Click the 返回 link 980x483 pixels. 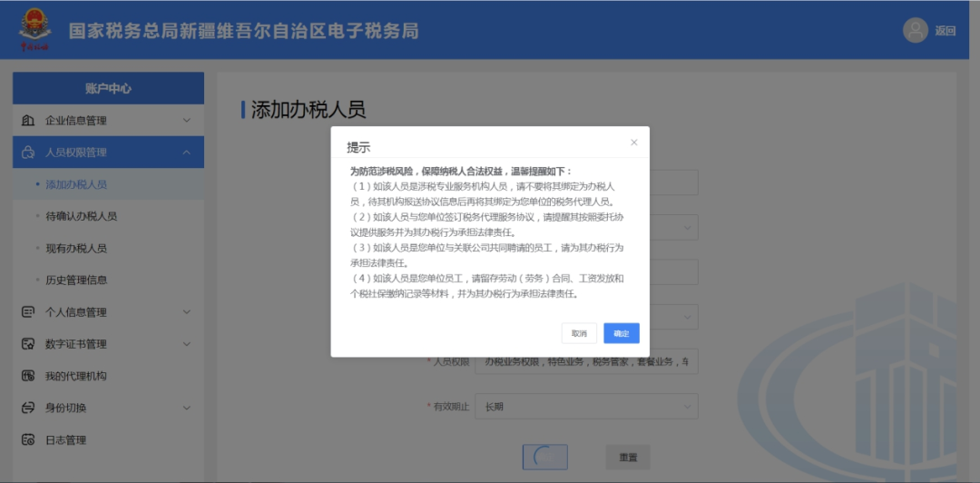(945, 31)
